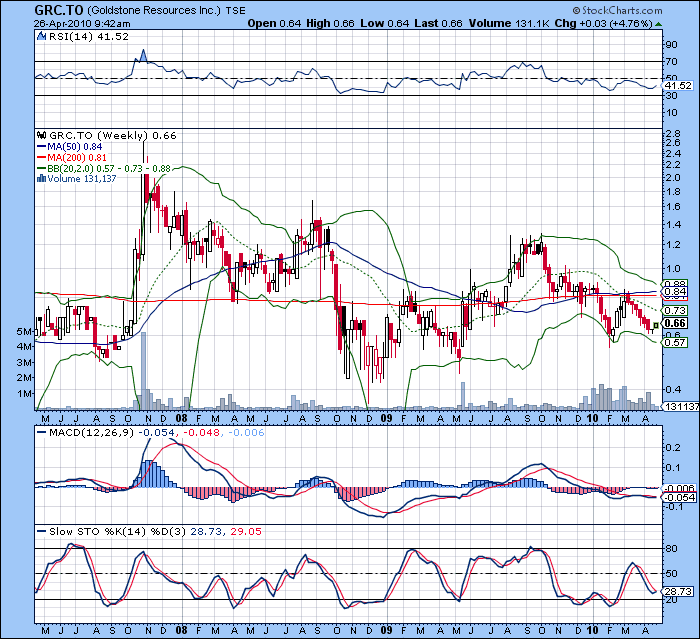Click the Volume 131.1K header value
The height and width of the screenshot is (639, 700).
tap(509, 23)
